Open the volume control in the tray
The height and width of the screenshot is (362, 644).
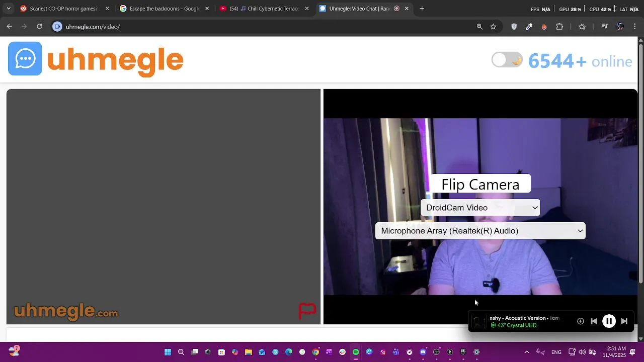(582, 352)
